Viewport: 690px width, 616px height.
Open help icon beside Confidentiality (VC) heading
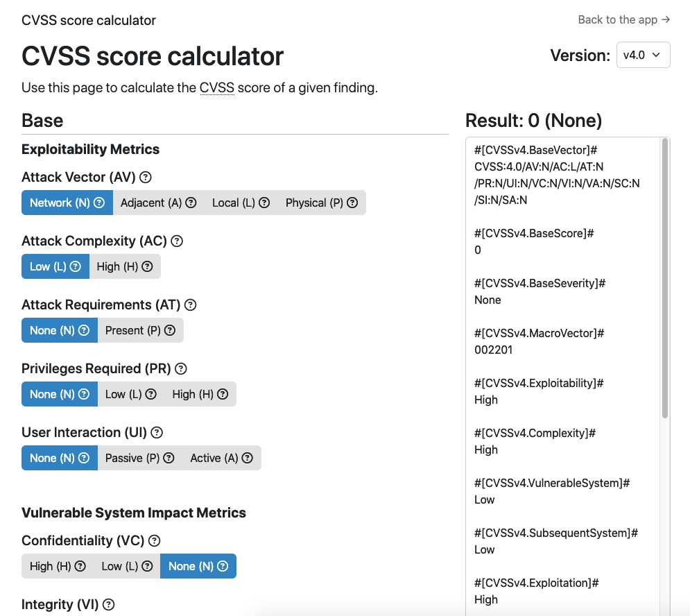[x=154, y=540]
